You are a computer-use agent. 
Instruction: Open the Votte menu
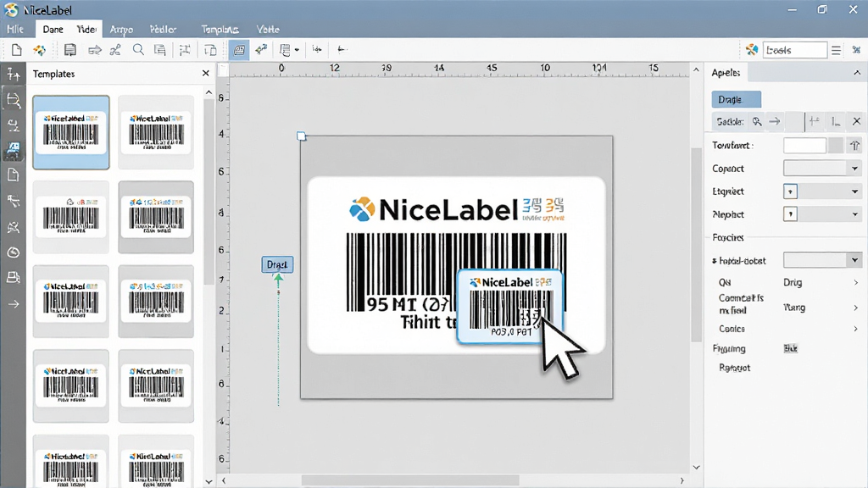[268, 30]
